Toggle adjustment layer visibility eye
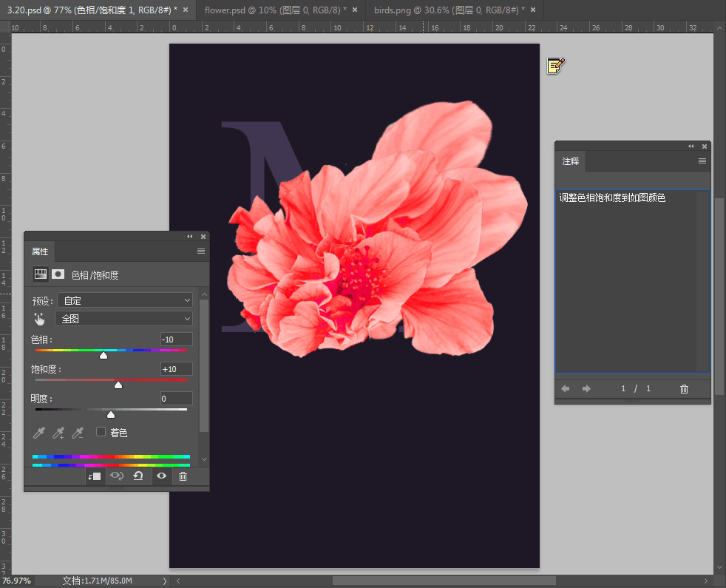Screen dimensions: 726x588 [161, 477]
